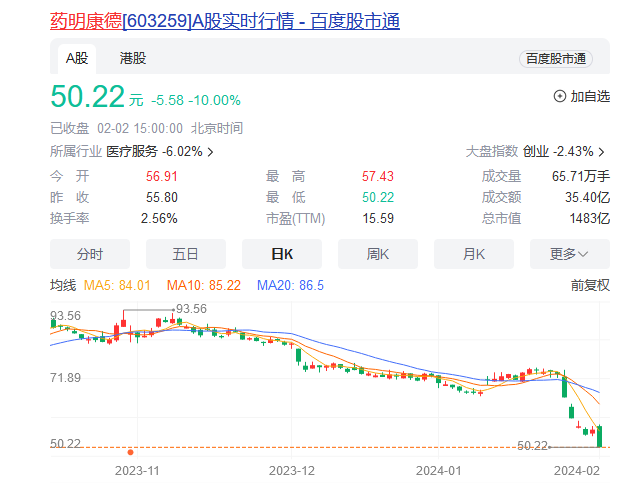This screenshot has width=640, height=483.
Task: Click the 成交量 value 65.71万手
Action: coord(581,176)
